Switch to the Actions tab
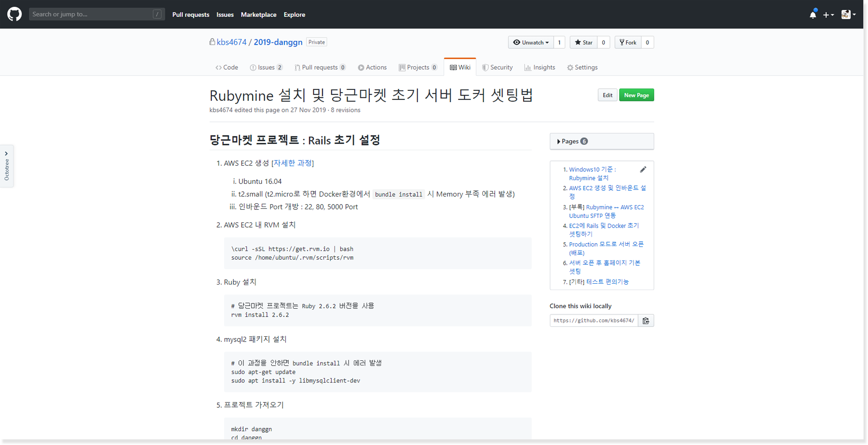 tap(372, 67)
